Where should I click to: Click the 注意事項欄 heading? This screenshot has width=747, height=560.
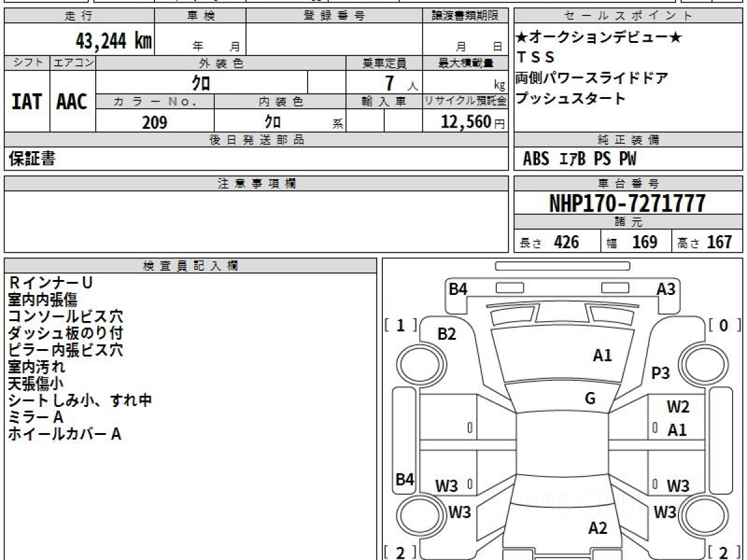(256, 184)
